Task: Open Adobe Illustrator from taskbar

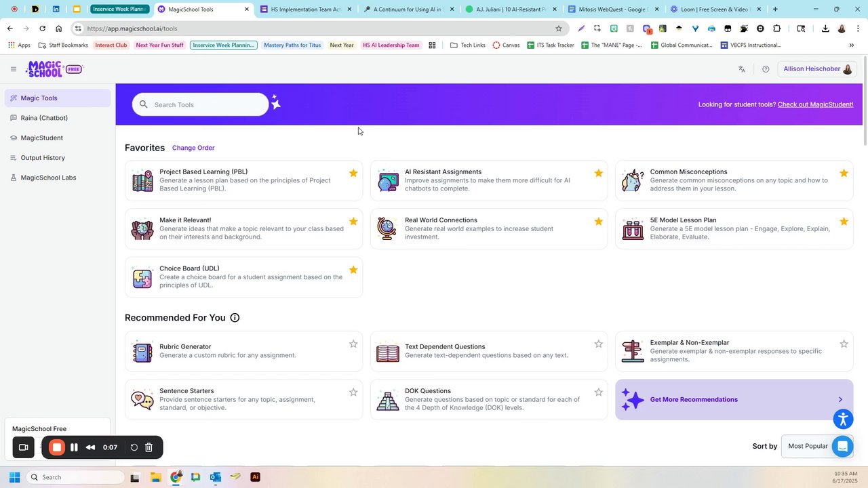Action: coord(255,477)
